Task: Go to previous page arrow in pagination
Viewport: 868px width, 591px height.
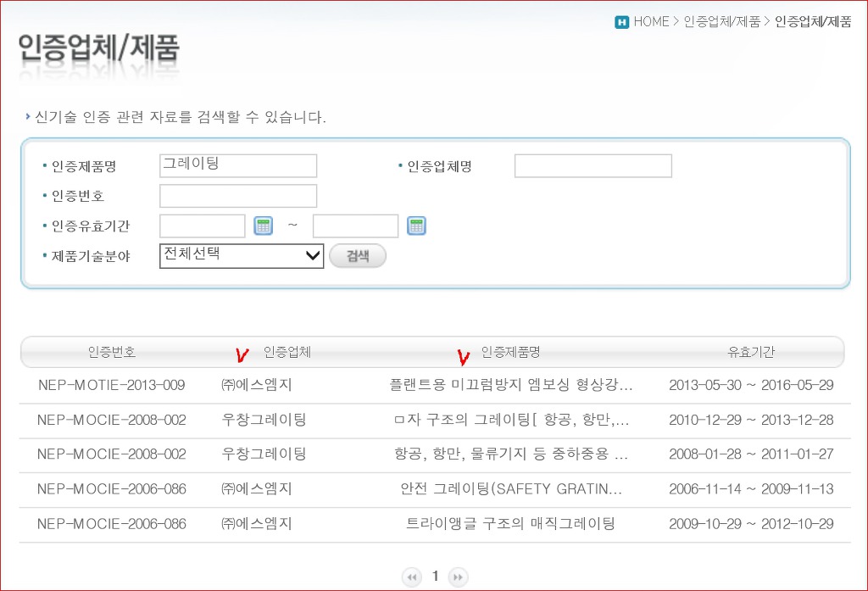Action: tap(411, 577)
